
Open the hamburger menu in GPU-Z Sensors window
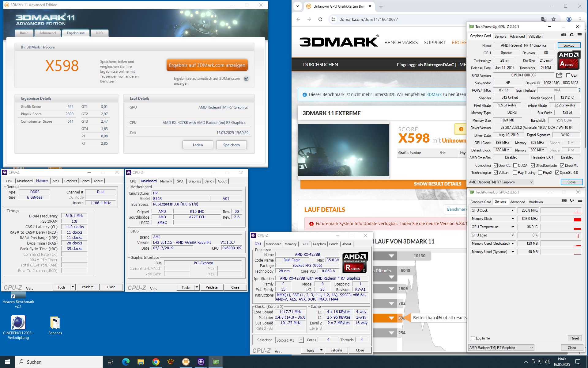pyautogui.click(x=580, y=201)
